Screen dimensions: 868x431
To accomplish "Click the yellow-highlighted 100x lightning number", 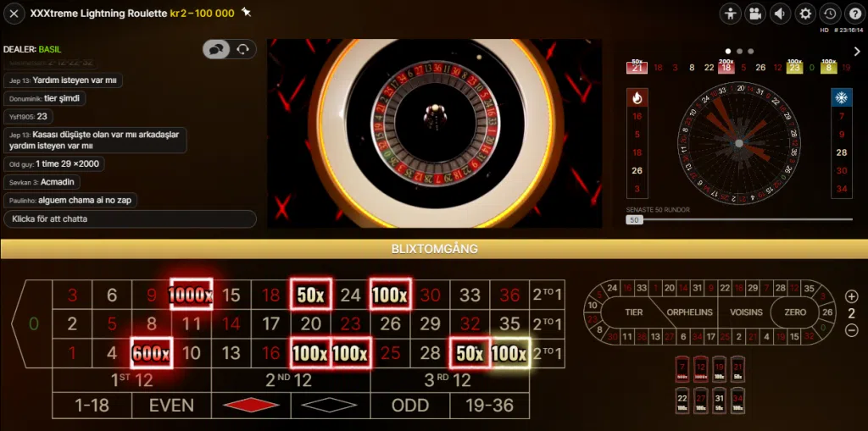I will (509, 353).
